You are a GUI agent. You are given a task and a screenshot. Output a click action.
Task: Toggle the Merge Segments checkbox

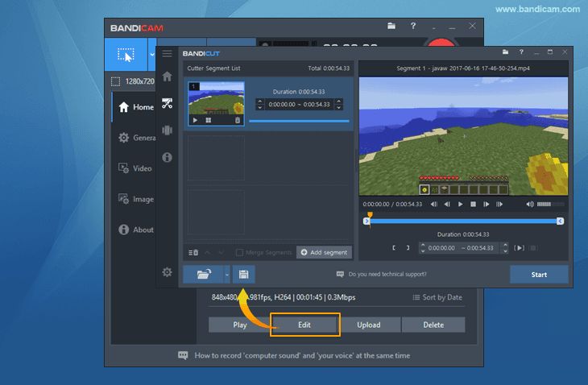[x=239, y=252]
